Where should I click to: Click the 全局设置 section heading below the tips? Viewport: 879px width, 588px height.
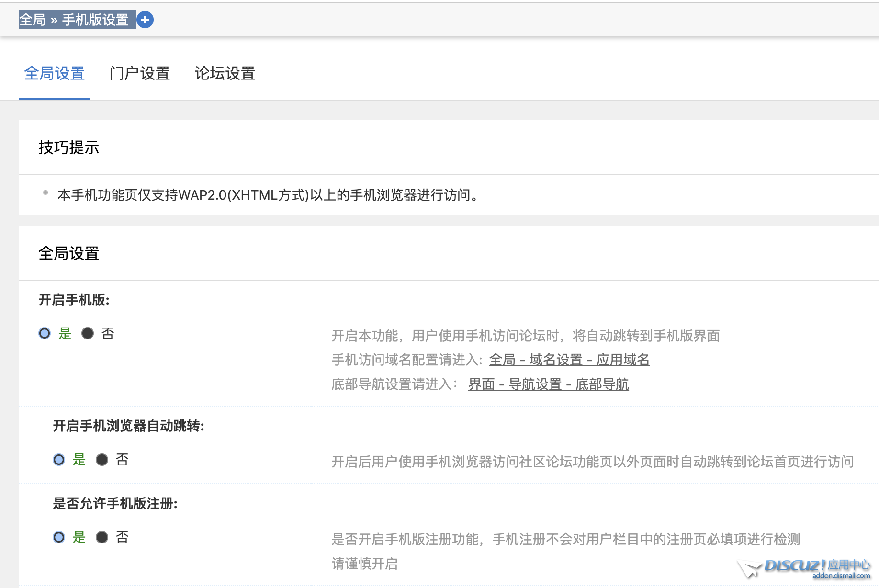click(68, 253)
